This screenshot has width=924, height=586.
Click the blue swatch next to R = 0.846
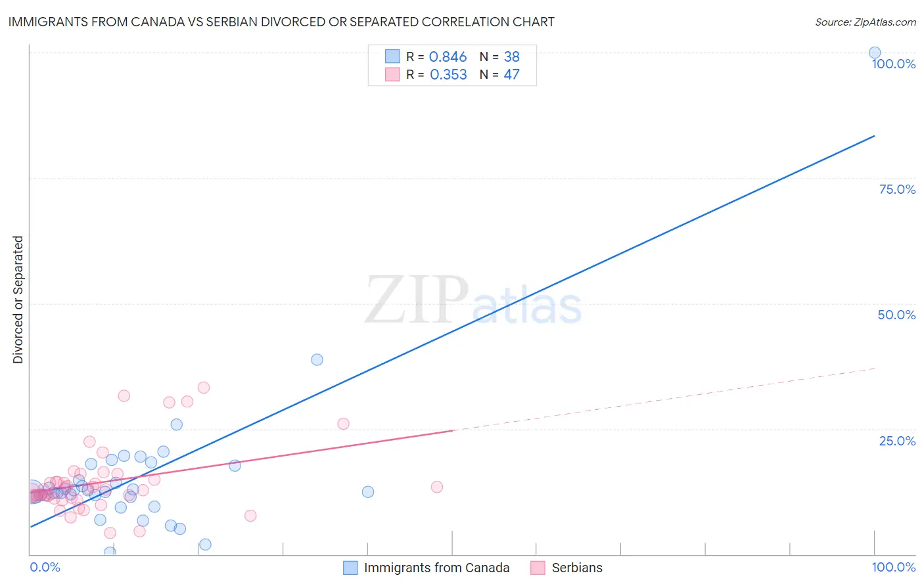(x=392, y=56)
